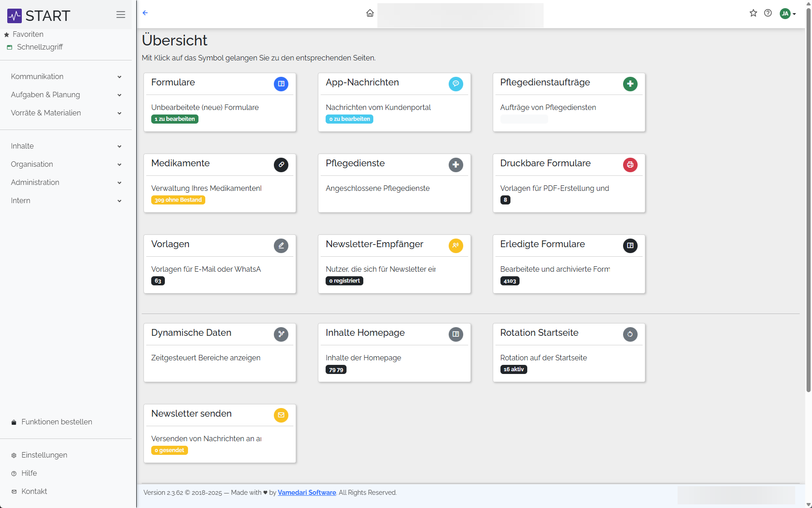
Task: Click the Rotation Startseite rotate icon
Action: click(x=630, y=334)
